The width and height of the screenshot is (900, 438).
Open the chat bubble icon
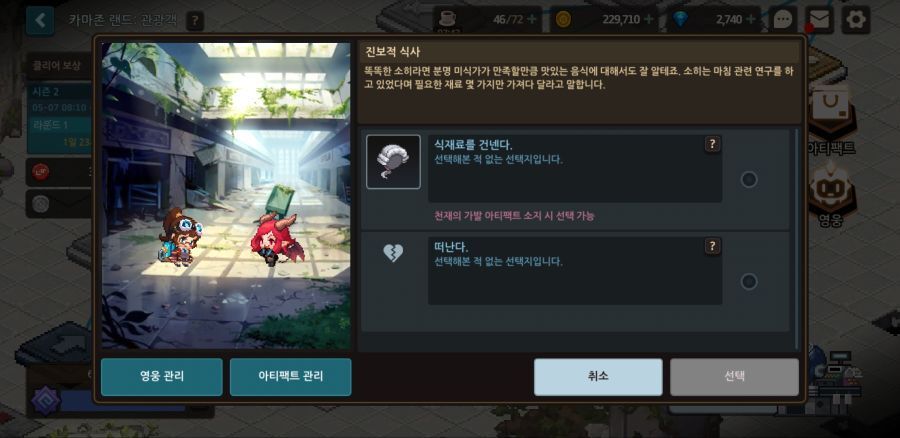coord(783,20)
